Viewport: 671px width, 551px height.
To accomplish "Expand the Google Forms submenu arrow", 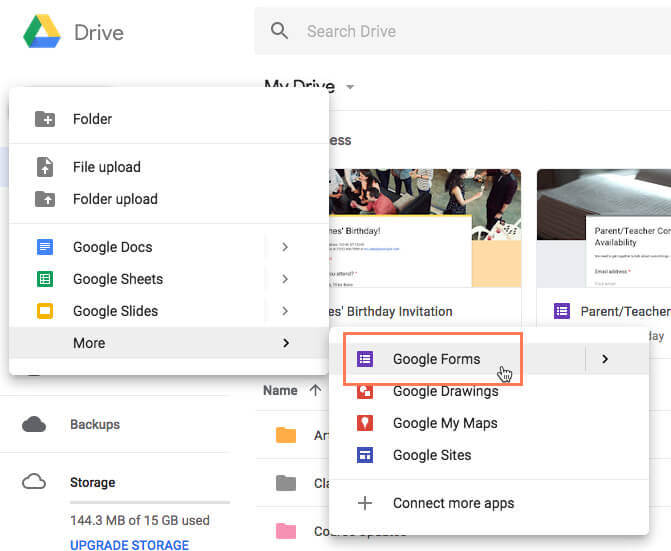I will (x=605, y=359).
